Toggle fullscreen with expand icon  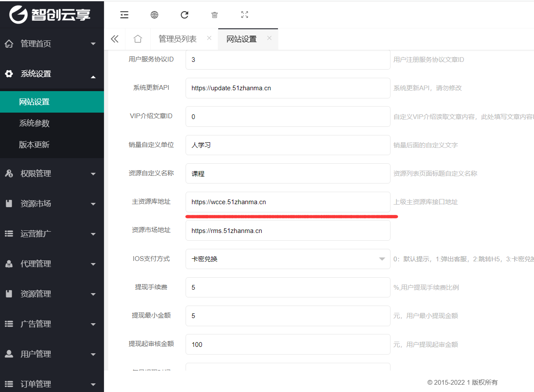coord(244,15)
